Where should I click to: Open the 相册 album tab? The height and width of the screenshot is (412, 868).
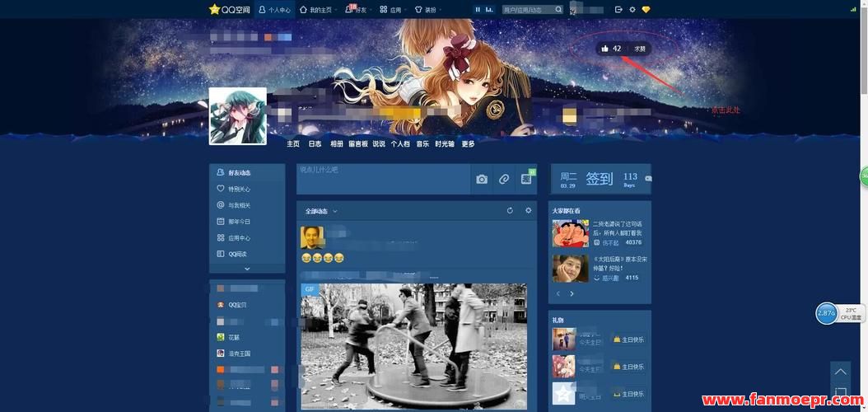tap(336, 143)
